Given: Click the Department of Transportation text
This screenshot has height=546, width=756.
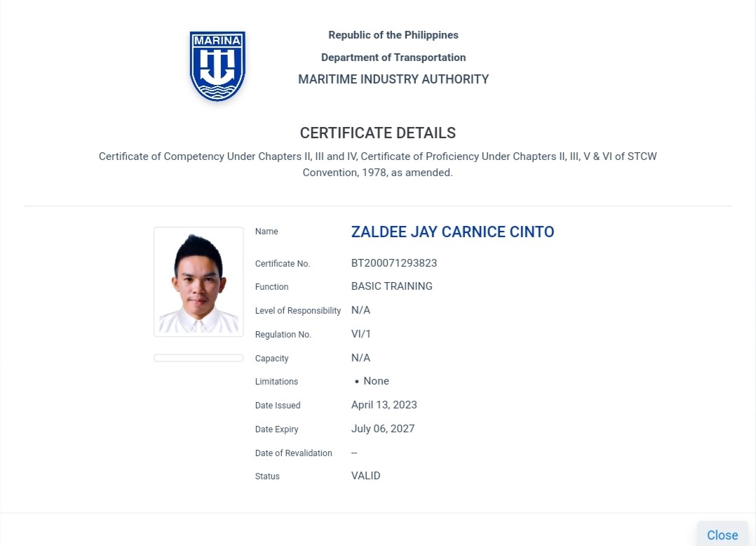Looking at the screenshot, I should tap(393, 58).
